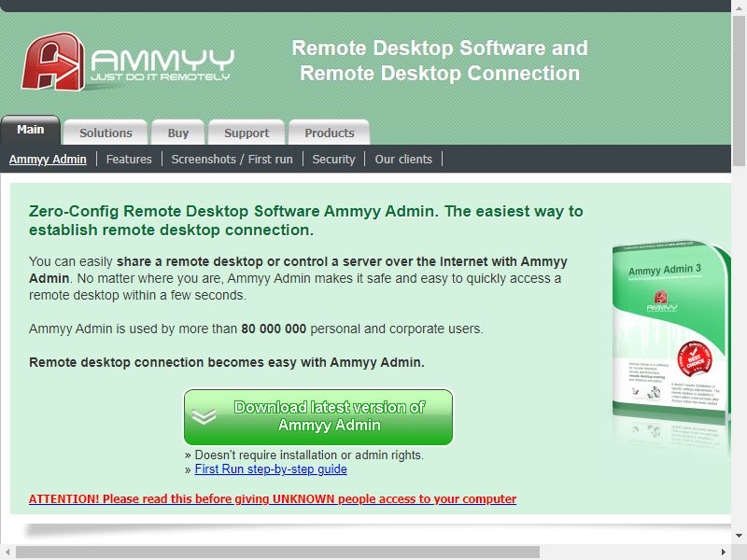Image resolution: width=747 pixels, height=560 pixels.
Task: Switch to the Solutions tab
Action: 106,133
